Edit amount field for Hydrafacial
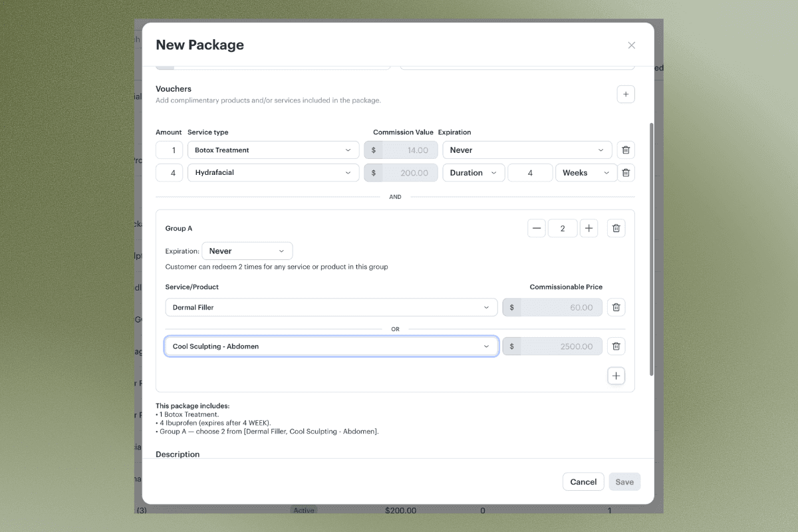The height and width of the screenshot is (532, 798). point(170,173)
